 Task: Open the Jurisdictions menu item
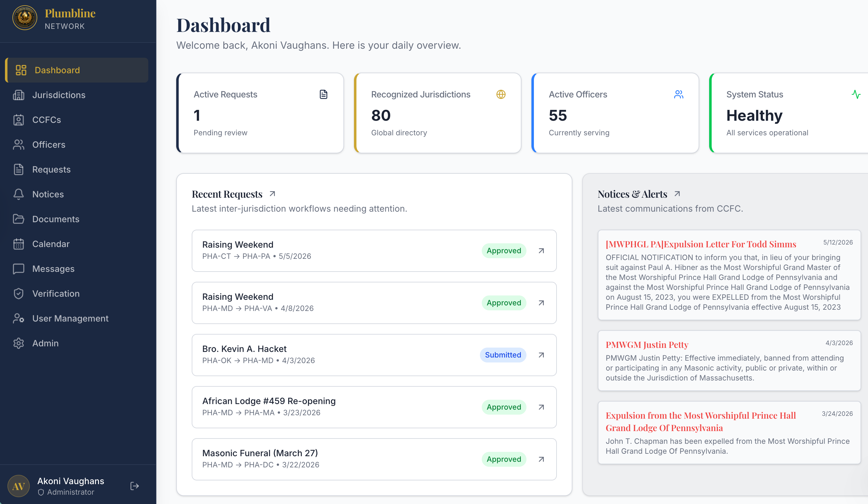pyautogui.click(x=77, y=95)
